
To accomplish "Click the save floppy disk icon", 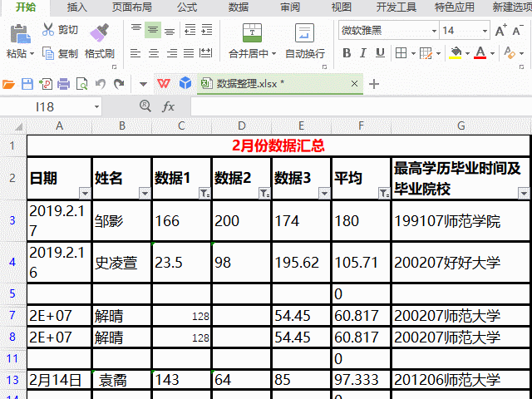I will [x=27, y=84].
